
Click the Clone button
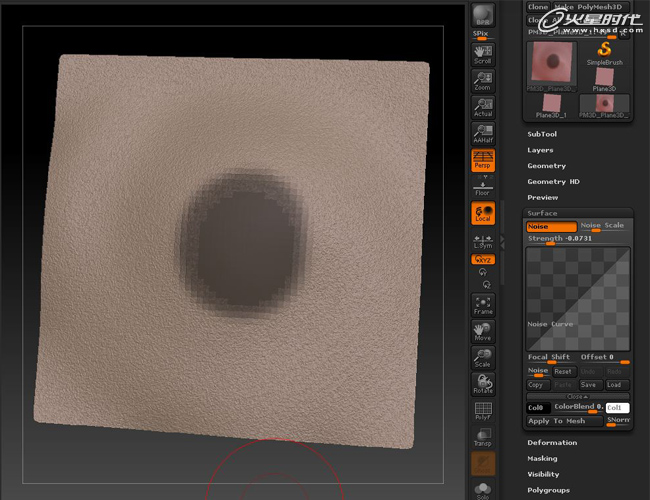point(538,7)
